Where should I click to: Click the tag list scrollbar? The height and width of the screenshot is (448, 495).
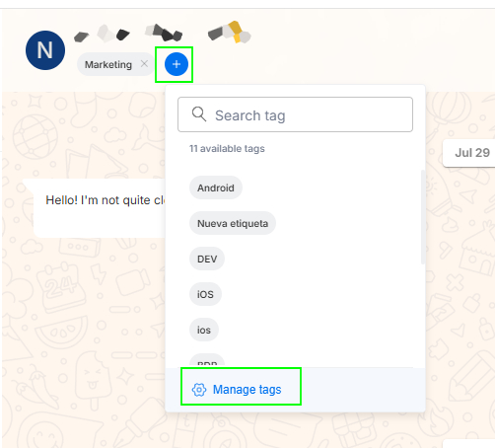[x=423, y=217]
